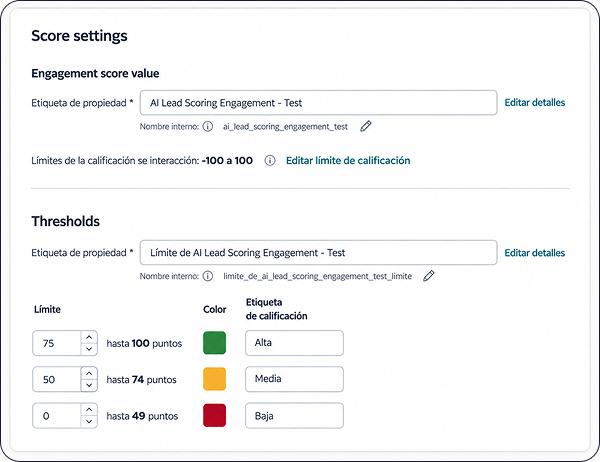The height and width of the screenshot is (462, 600).
Task: Edit the Alta rating label field
Action: [294, 343]
